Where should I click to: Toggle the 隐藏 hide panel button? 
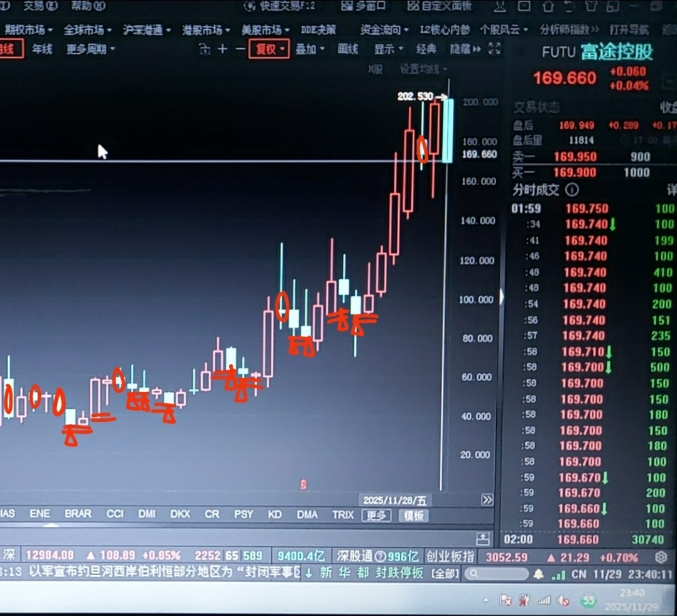click(x=465, y=49)
